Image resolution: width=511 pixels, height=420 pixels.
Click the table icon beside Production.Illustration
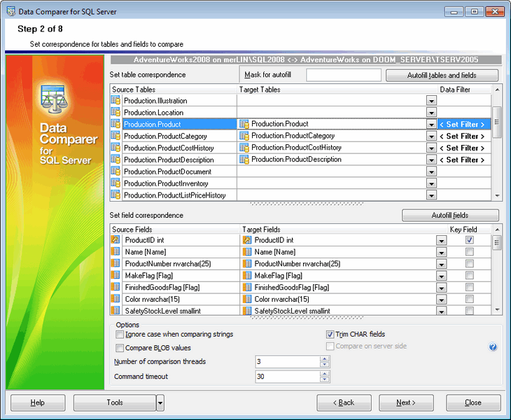pyautogui.click(x=115, y=100)
